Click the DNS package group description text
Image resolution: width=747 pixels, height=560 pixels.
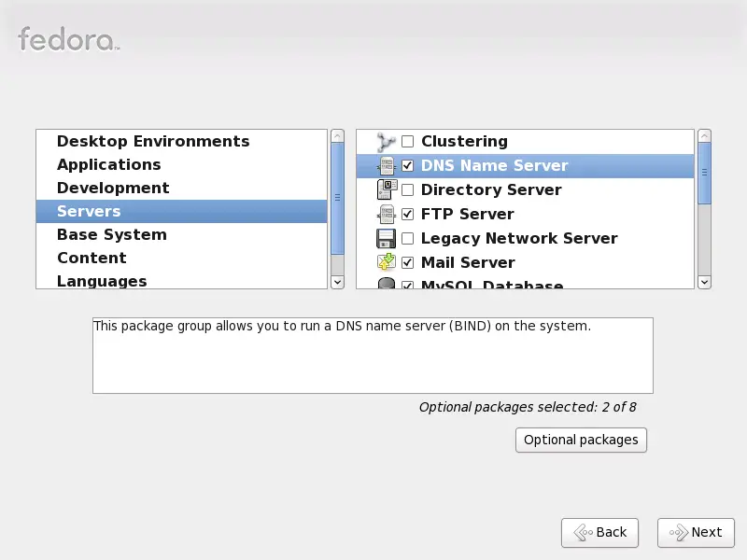point(342,326)
